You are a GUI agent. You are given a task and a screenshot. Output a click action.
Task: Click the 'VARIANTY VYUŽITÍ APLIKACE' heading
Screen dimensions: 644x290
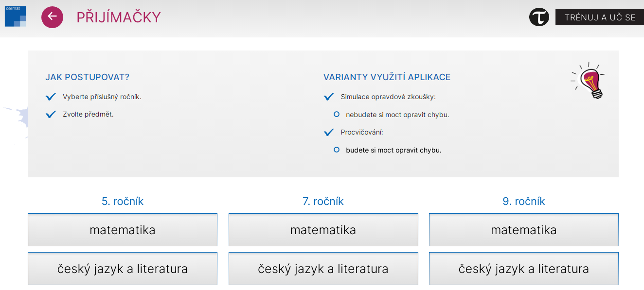[387, 77]
